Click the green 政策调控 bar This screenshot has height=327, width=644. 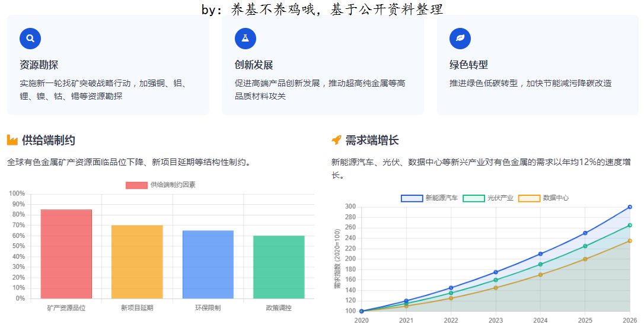point(279,267)
